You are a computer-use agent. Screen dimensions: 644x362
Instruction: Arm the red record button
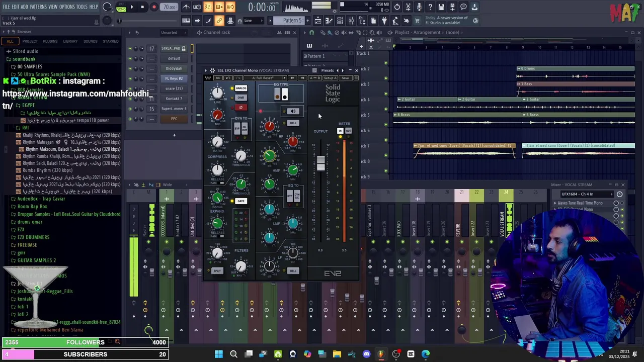click(154, 7)
